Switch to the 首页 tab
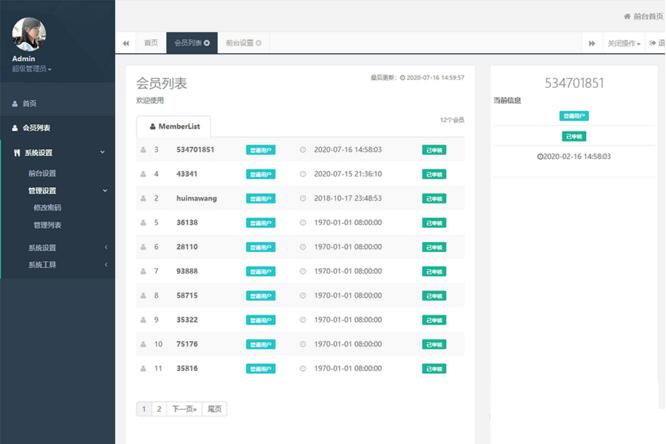This screenshot has width=666, height=444. tap(150, 43)
